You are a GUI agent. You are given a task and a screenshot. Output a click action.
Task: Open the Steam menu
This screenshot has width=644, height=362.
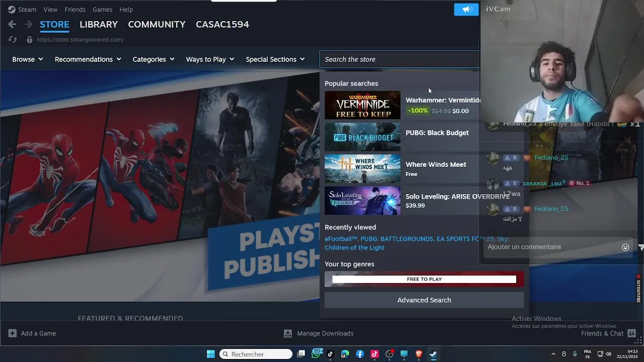pyautogui.click(x=27, y=10)
